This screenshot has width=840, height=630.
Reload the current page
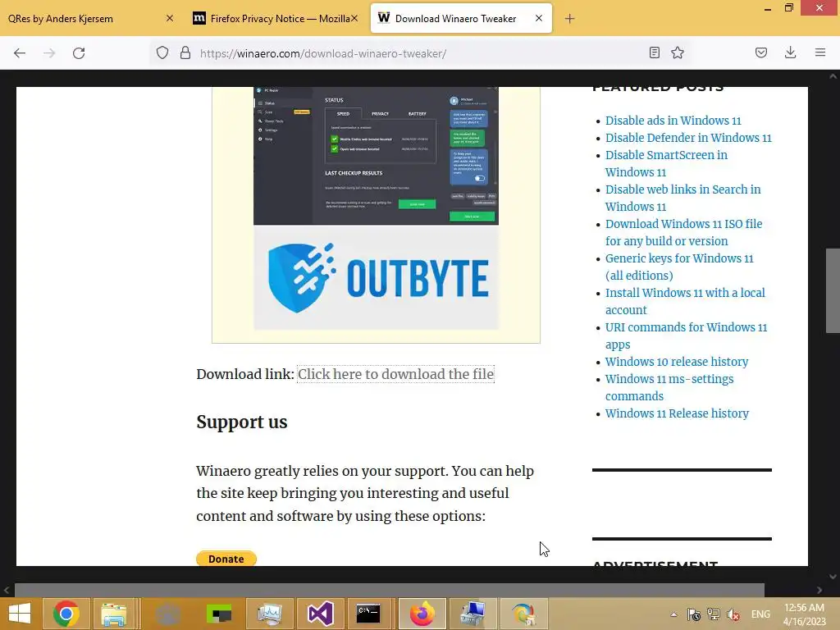click(x=79, y=53)
